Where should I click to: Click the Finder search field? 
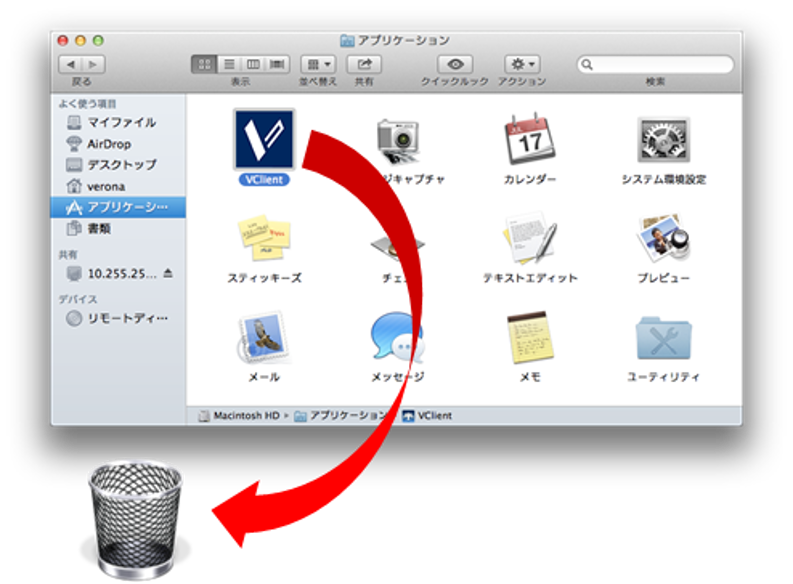click(x=655, y=64)
